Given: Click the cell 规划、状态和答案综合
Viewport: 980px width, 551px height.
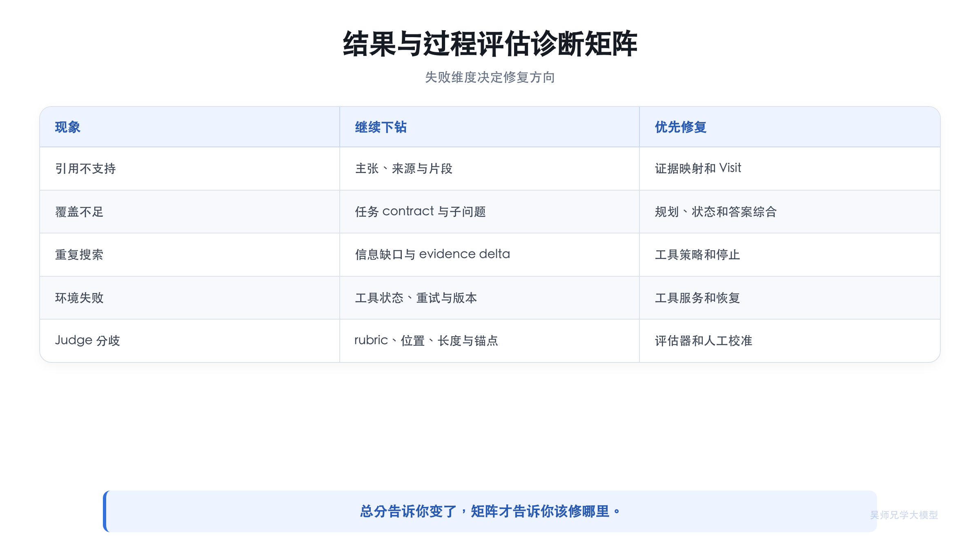Looking at the screenshot, I should [790, 212].
